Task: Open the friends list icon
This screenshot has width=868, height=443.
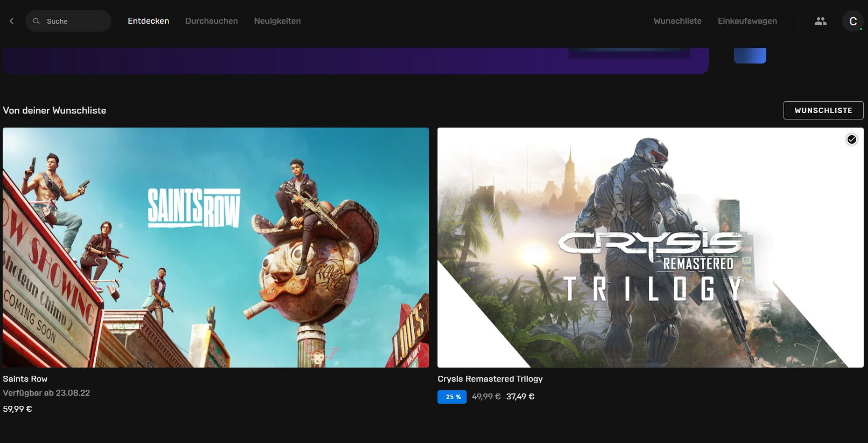Action: pyautogui.click(x=820, y=21)
